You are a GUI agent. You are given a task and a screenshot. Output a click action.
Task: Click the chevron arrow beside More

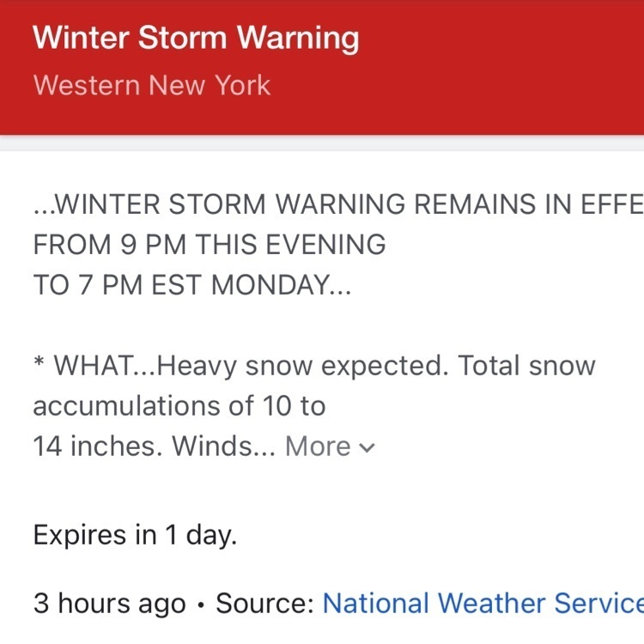368,447
